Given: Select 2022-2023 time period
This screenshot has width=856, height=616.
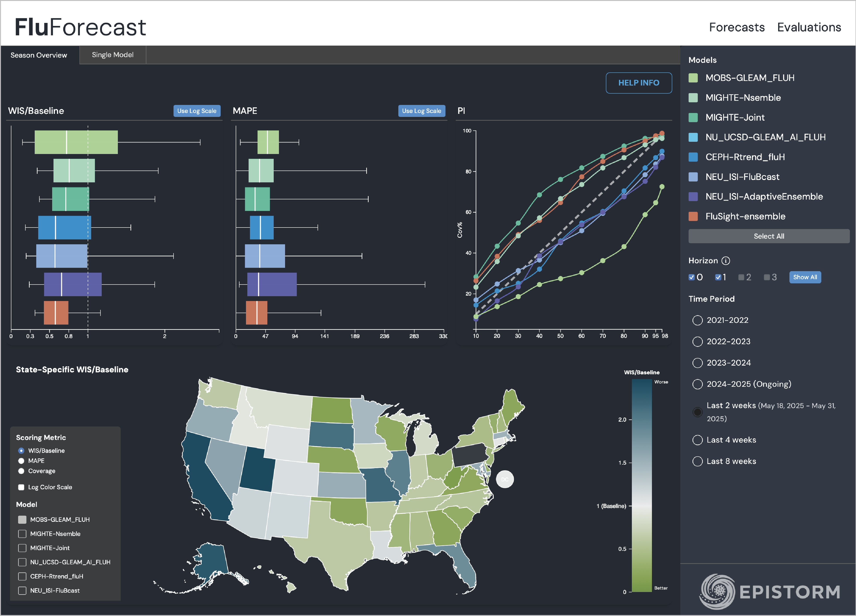Looking at the screenshot, I should pyautogui.click(x=698, y=342).
